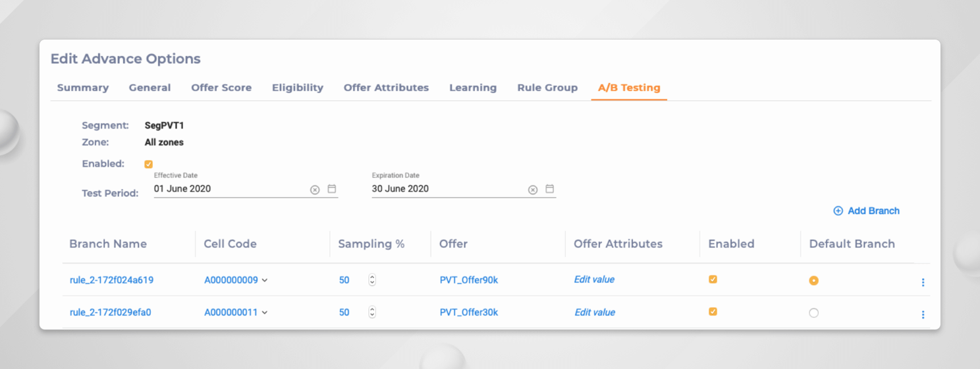Open the Rule Group tab
The height and width of the screenshot is (369, 980).
click(x=547, y=88)
